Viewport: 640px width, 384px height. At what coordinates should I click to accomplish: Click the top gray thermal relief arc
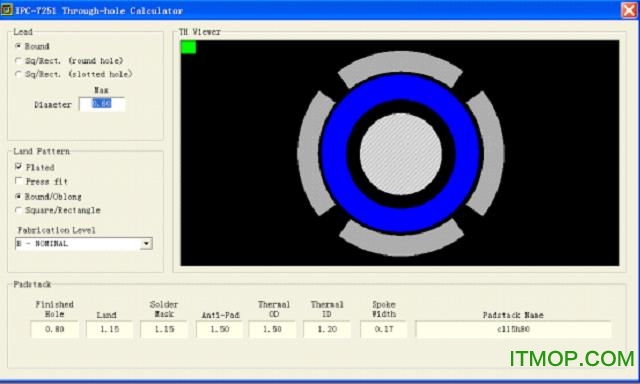[400, 63]
